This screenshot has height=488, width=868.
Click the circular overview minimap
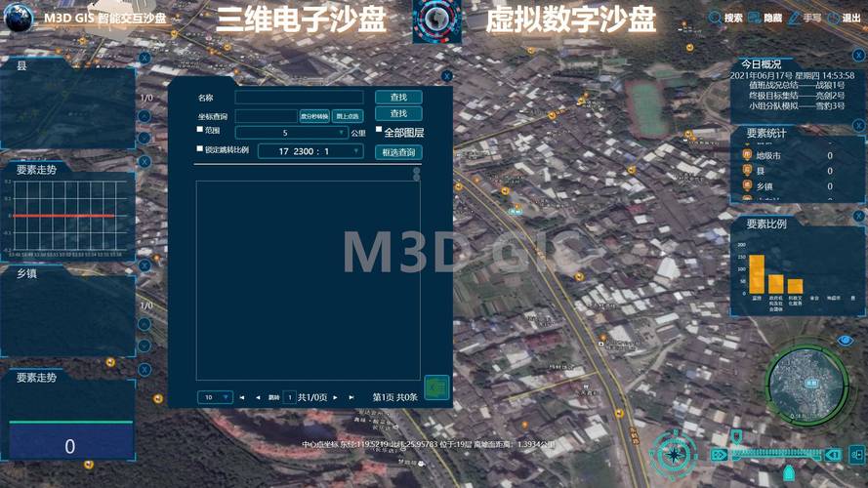tap(808, 386)
